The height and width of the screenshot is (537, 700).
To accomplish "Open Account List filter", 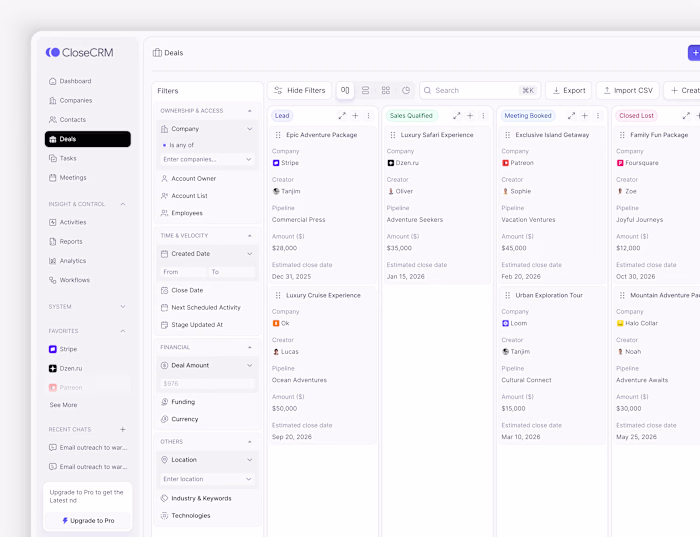I will coord(208,196).
